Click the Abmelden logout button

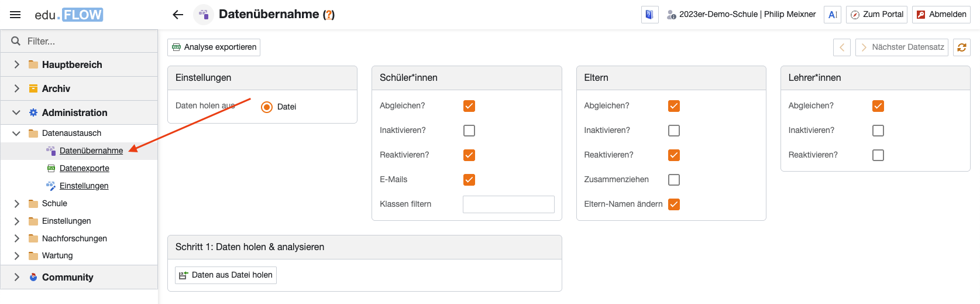click(941, 15)
